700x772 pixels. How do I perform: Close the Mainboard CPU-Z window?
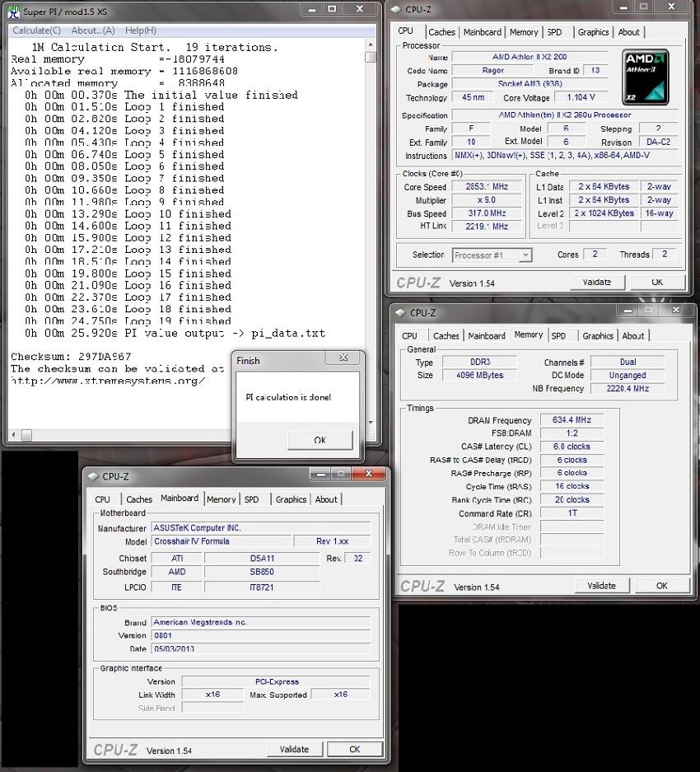coord(368,474)
